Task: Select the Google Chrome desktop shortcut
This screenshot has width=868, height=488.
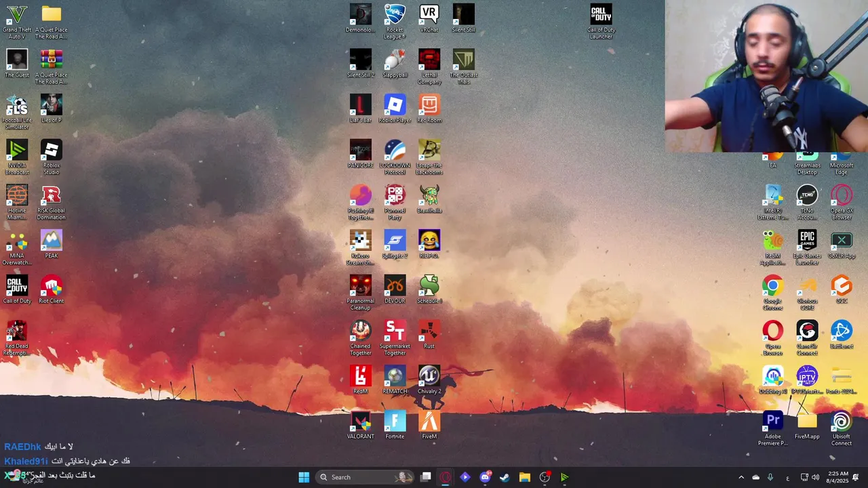Action: pos(773,293)
